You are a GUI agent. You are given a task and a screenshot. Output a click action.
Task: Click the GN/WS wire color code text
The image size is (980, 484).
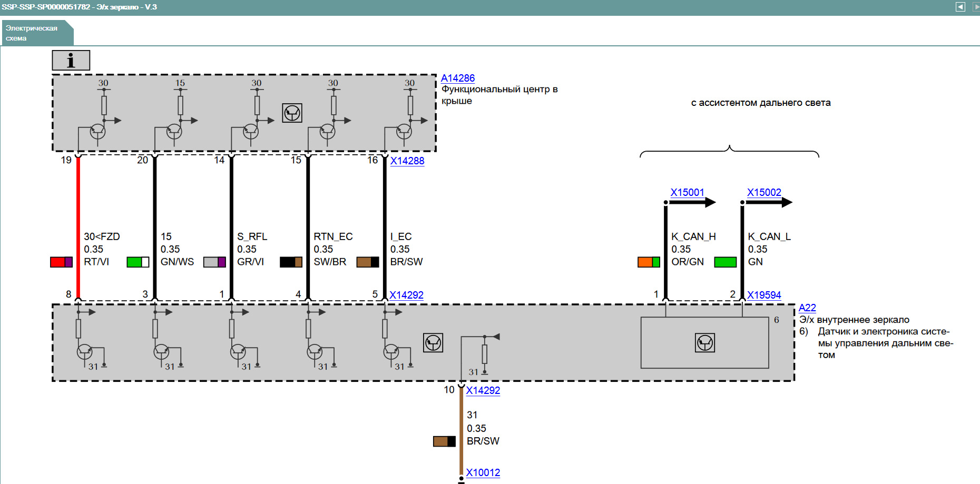pos(177,262)
